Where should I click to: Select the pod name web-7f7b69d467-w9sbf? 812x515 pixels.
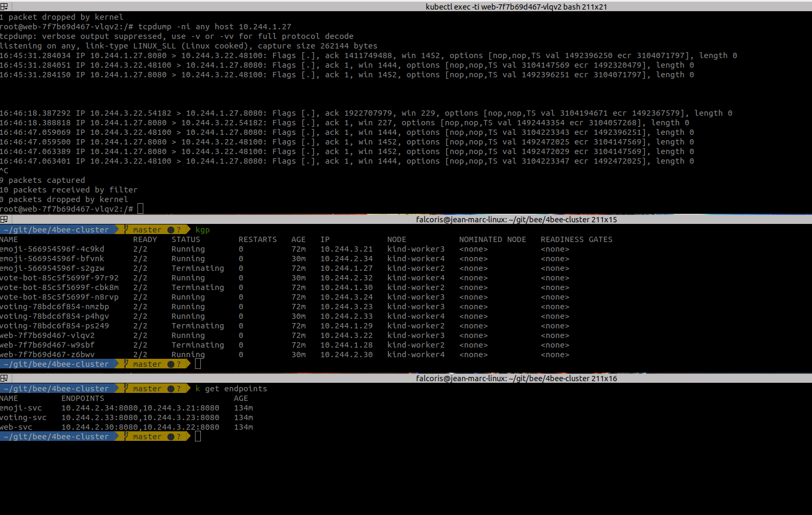47,345
